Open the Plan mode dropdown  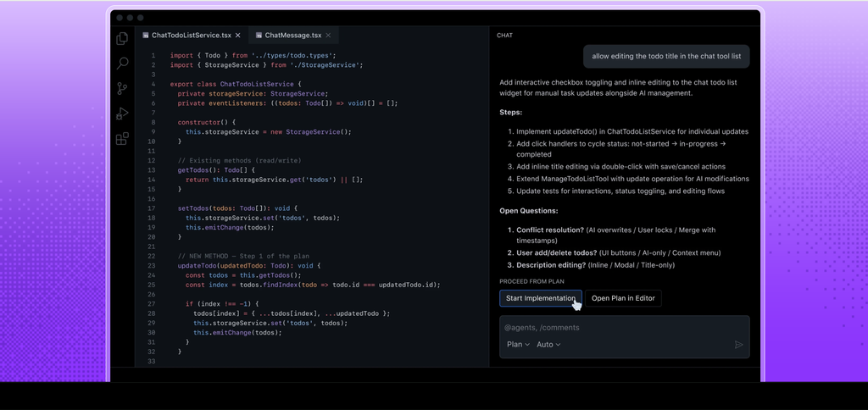pyautogui.click(x=518, y=344)
